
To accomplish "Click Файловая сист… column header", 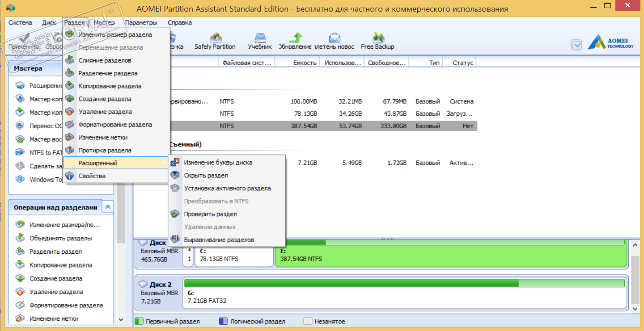I will (247, 63).
